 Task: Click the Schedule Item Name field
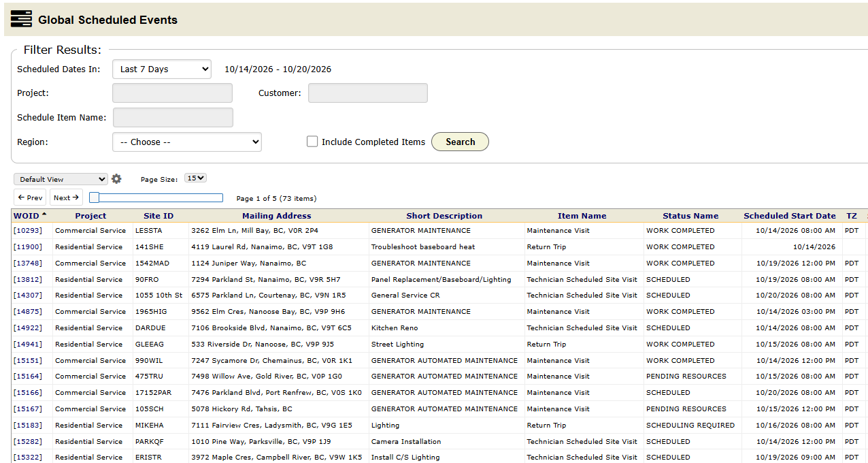173,117
